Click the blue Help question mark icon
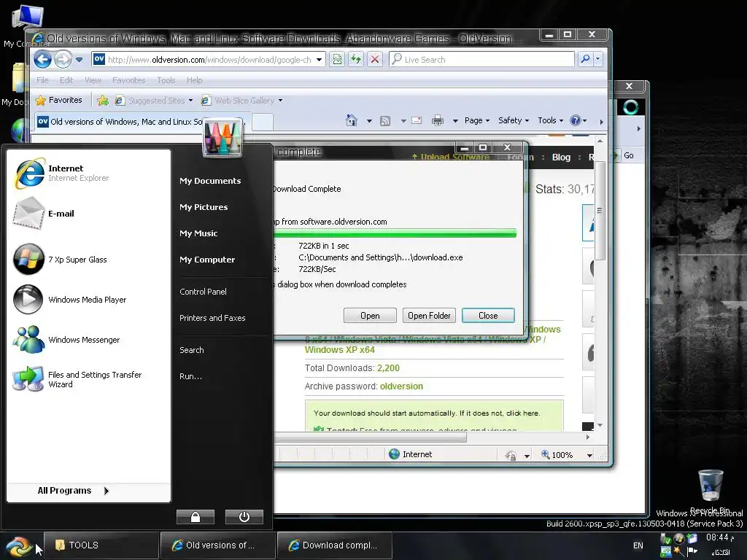This screenshot has height=560, width=747. pos(576,120)
